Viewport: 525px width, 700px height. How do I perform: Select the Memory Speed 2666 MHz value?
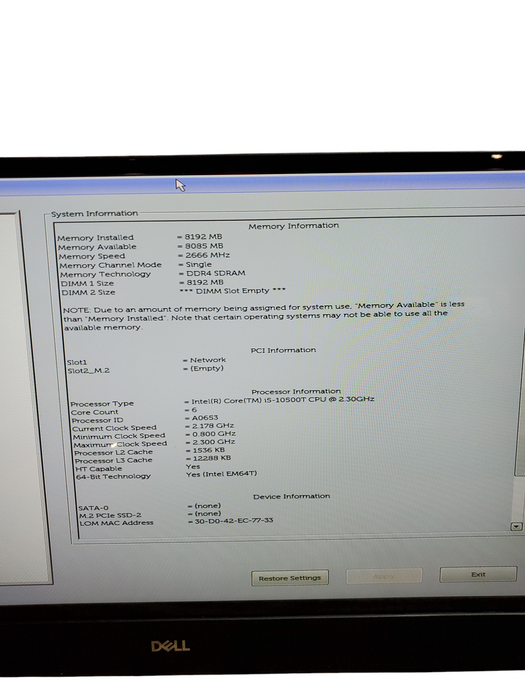coord(208,255)
